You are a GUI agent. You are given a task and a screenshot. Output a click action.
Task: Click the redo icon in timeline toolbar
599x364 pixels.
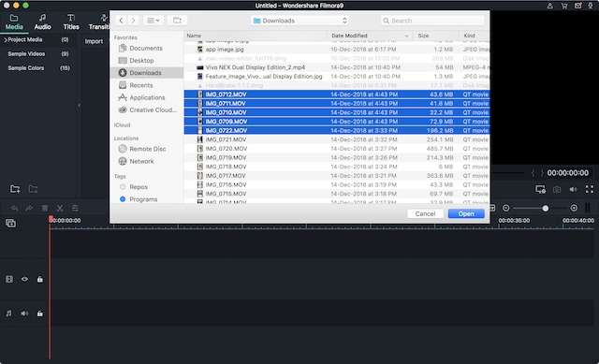[x=29, y=208]
